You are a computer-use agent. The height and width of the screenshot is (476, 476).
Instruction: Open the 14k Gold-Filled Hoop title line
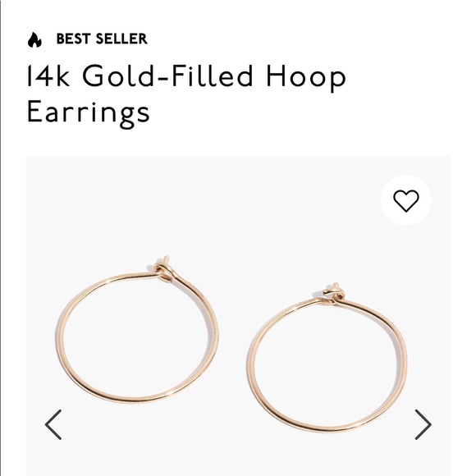click(x=186, y=76)
